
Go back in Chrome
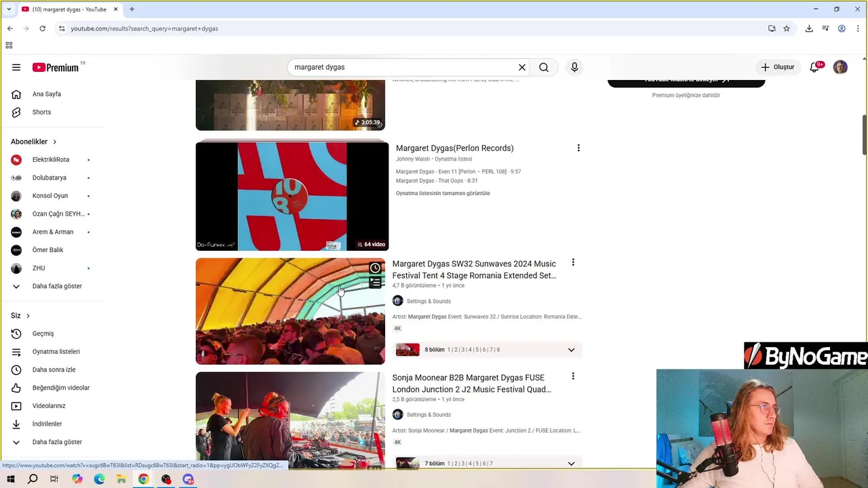[x=10, y=28]
